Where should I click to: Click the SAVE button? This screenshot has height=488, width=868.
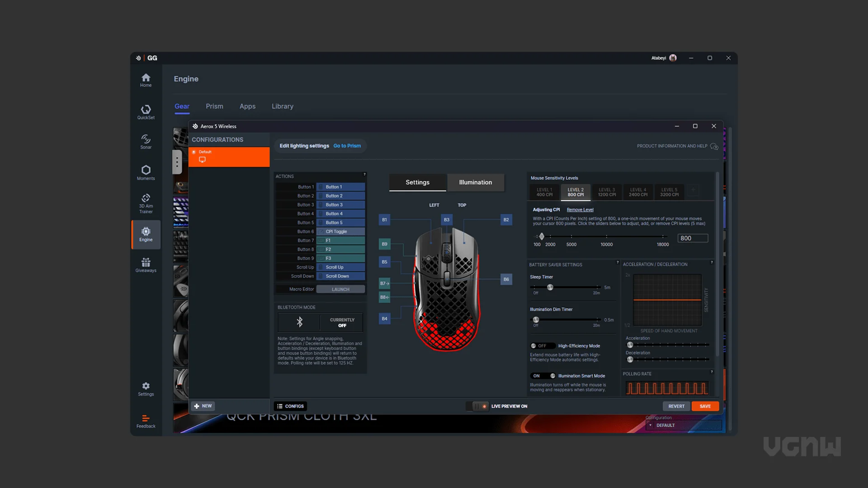[705, 406]
